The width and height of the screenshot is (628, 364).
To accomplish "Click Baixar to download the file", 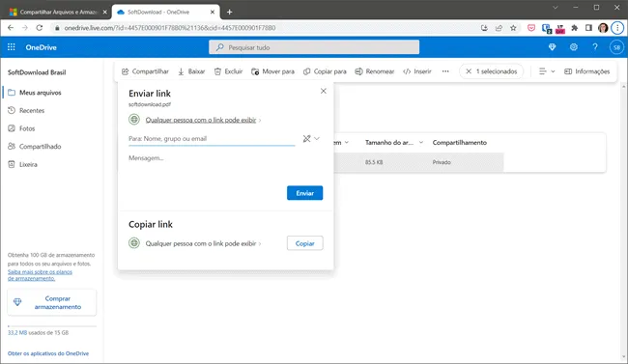I will [191, 71].
